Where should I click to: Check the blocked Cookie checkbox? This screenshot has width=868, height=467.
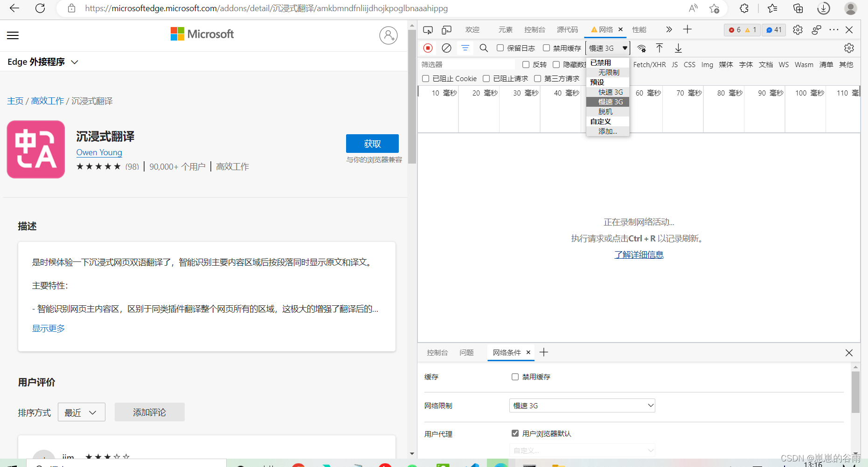[x=425, y=79]
